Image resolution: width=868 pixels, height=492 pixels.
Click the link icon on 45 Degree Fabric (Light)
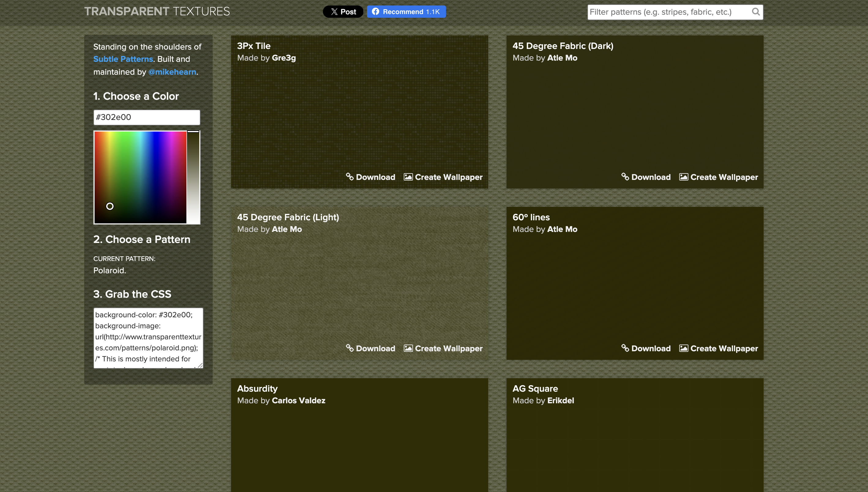point(350,348)
